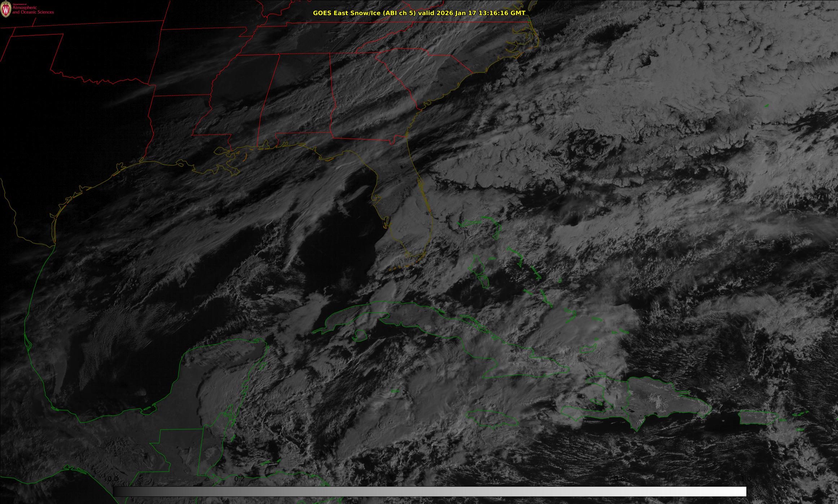Click the GOES East Snow/Ice title text
The image size is (838, 504).
(x=419, y=13)
